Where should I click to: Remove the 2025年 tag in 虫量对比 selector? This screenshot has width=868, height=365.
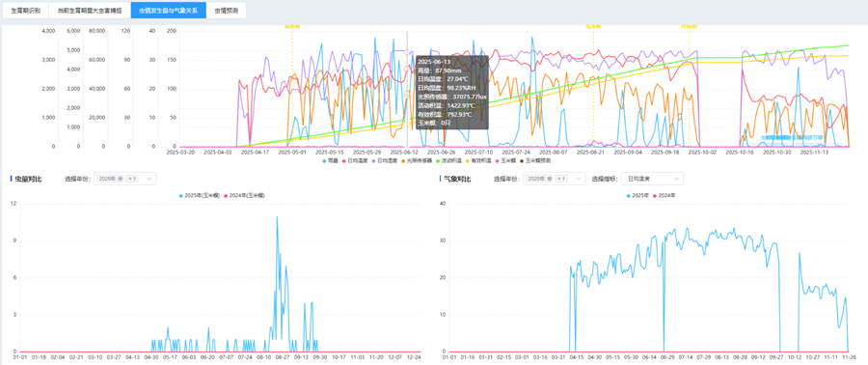click(121, 179)
